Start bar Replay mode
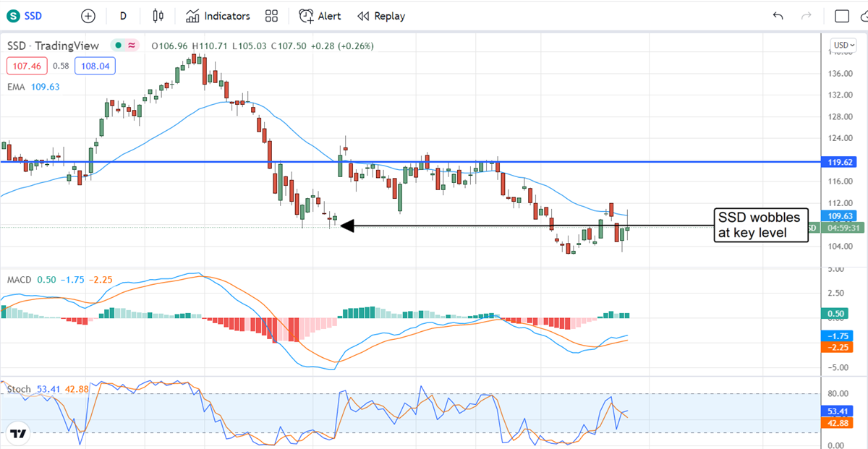The width and height of the screenshot is (868, 449). pos(381,16)
